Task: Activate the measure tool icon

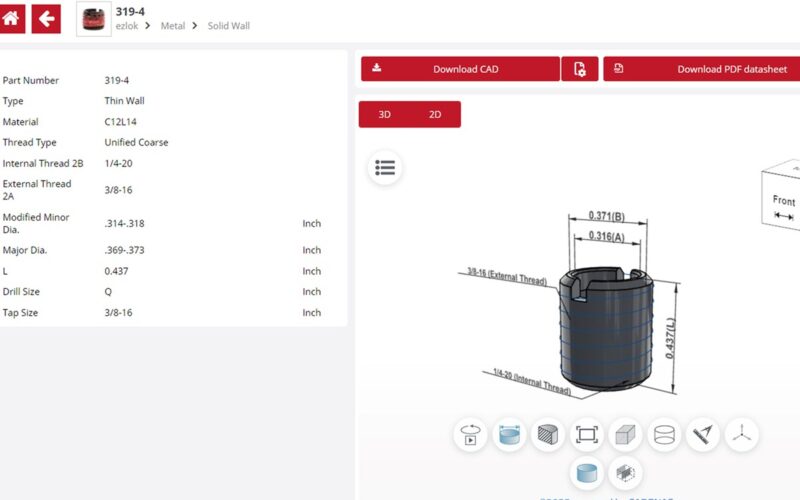Action: pyautogui.click(x=703, y=435)
